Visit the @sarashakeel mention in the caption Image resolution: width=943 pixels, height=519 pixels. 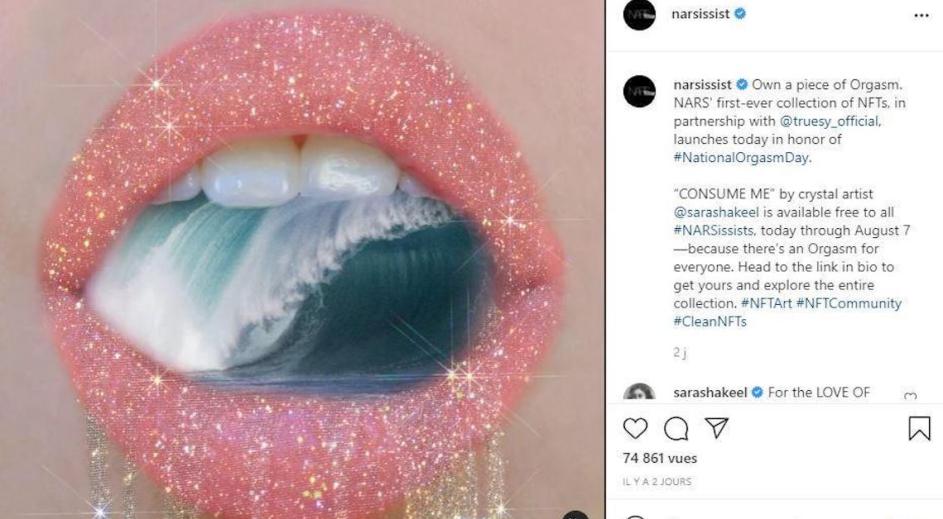point(716,212)
